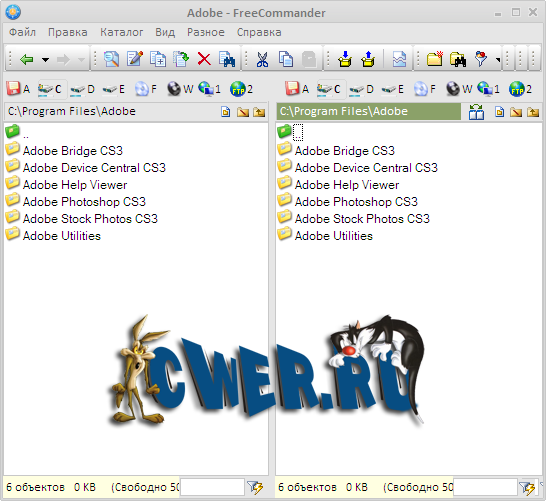The width and height of the screenshot is (546, 501).
Task: Click the Copy to clipboard icon beside the scissors
Action: pyautogui.click(x=286, y=59)
